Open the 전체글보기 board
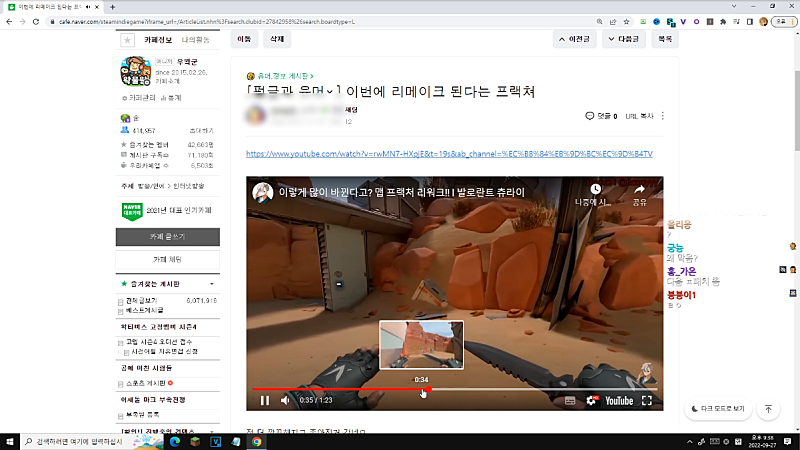The height and width of the screenshot is (450, 800). pos(141,301)
